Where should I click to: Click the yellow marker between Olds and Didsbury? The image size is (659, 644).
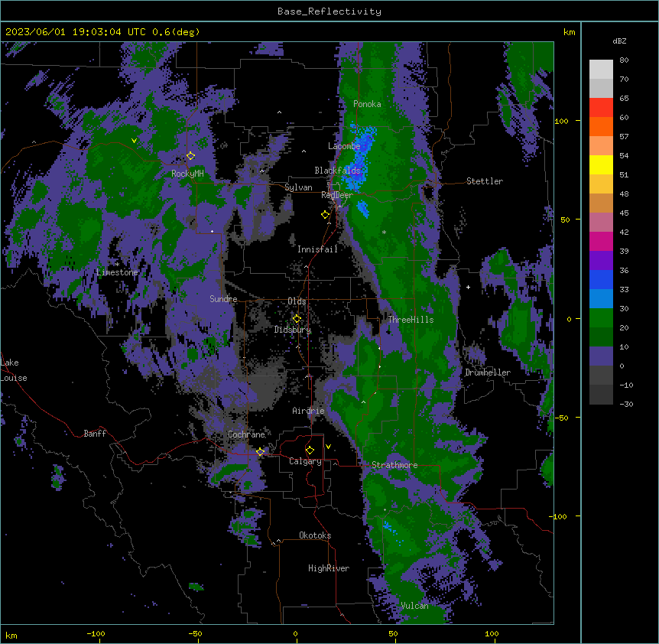(297, 318)
